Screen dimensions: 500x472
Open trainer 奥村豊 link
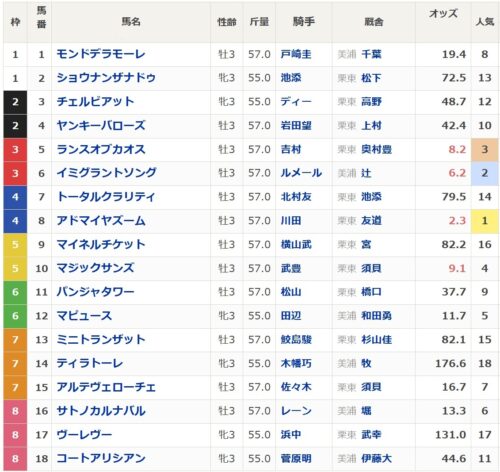click(376, 149)
